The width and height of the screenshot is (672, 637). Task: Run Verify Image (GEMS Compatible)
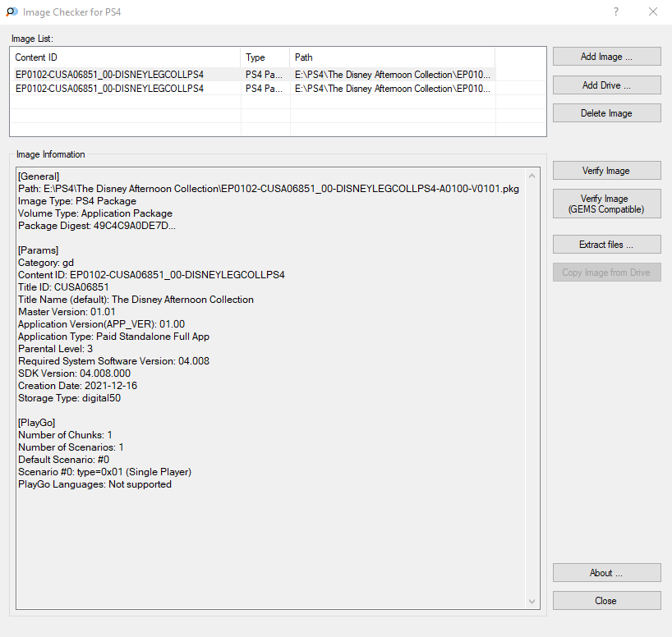pos(606,204)
